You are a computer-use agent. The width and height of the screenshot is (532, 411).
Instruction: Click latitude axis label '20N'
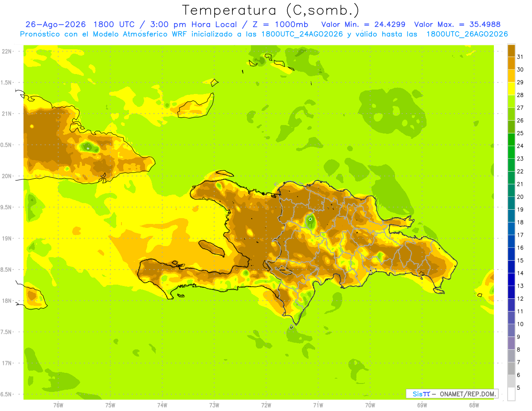coord(7,176)
